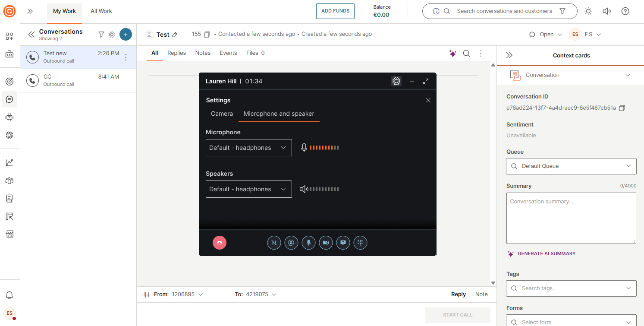Toggle light/dark theme sun icon
The width and height of the screenshot is (644, 326).
588,11
